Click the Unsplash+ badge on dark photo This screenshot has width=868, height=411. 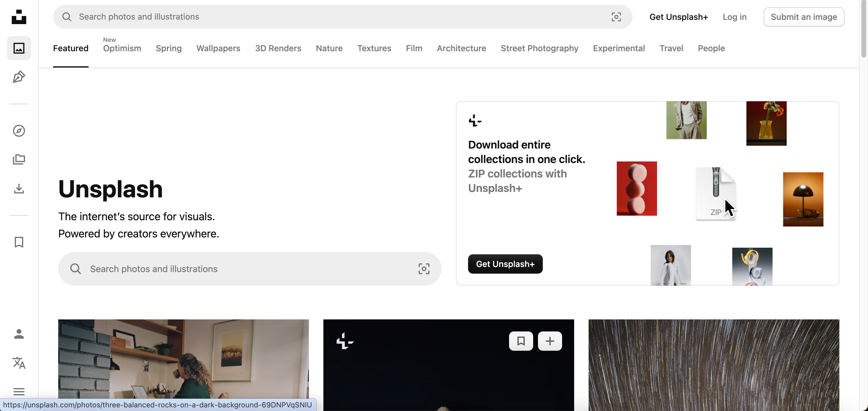pyautogui.click(x=345, y=341)
